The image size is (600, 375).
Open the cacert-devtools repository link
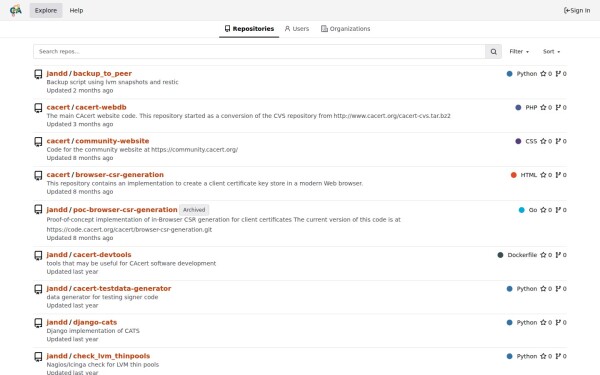click(x=102, y=254)
